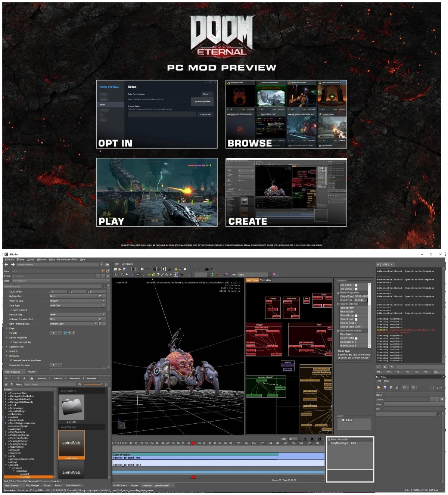The width and height of the screenshot is (448, 495).
Task: Click the back navigation arrow beside Selection History
Action: (x=6, y=265)
